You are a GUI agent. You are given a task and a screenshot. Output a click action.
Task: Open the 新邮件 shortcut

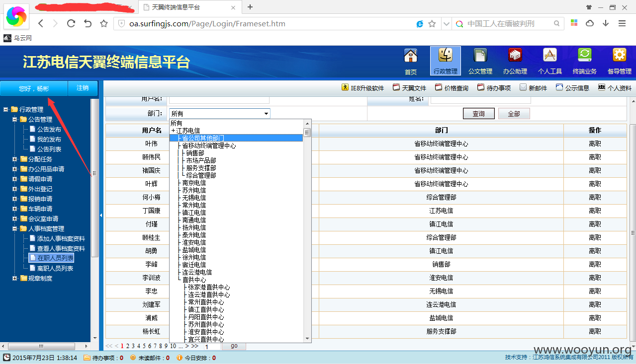533,88
